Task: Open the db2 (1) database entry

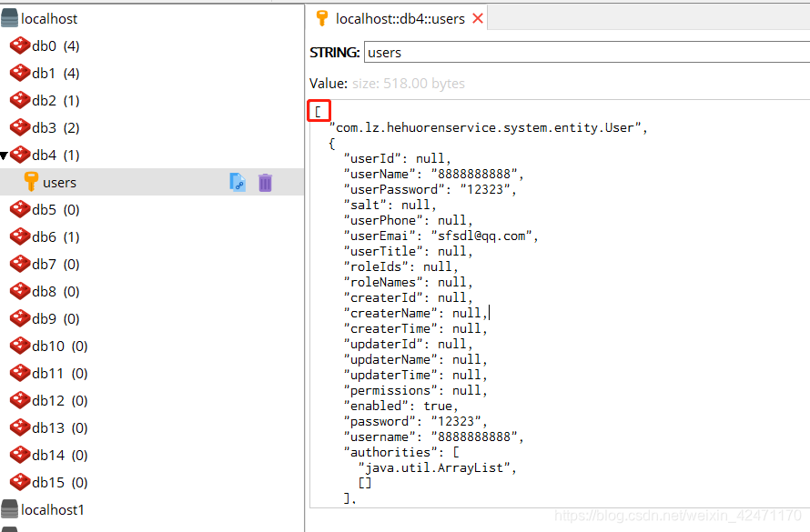Action: point(56,101)
